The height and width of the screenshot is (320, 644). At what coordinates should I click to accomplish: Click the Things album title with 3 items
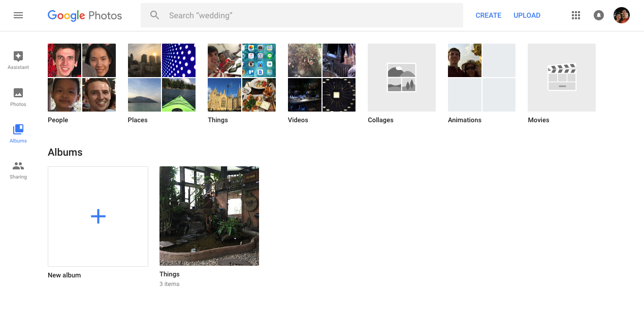click(170, 274)
